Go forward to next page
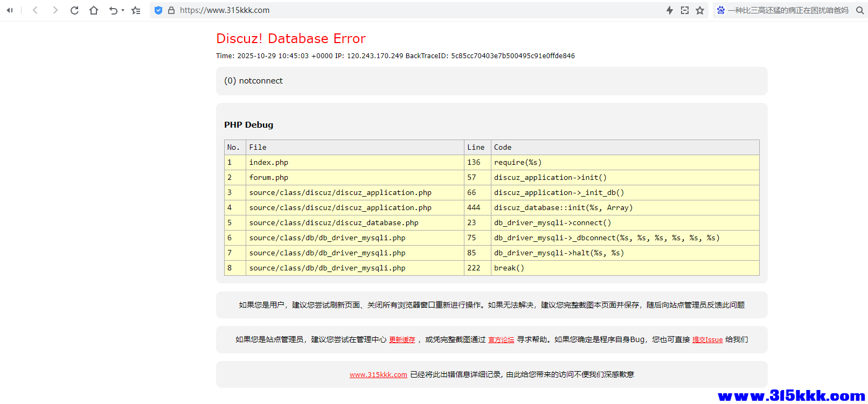This screenshot has width=868, height=404. coord(55,10)
